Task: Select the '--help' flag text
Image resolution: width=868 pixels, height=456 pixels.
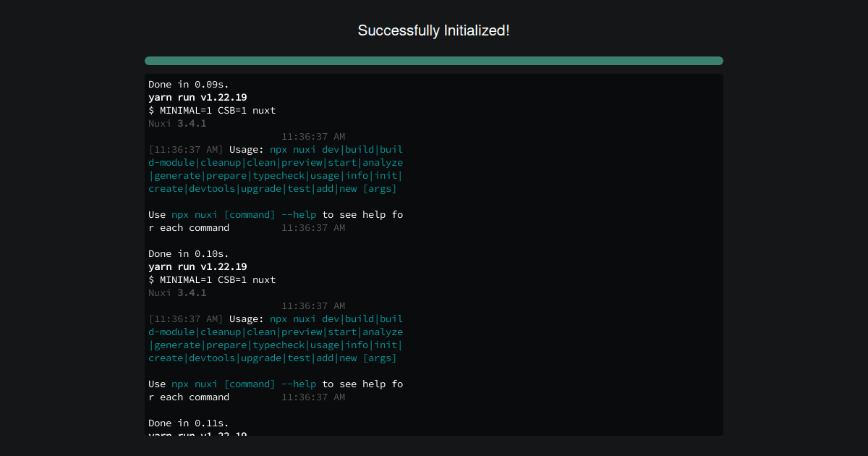Action: (299, 214)
